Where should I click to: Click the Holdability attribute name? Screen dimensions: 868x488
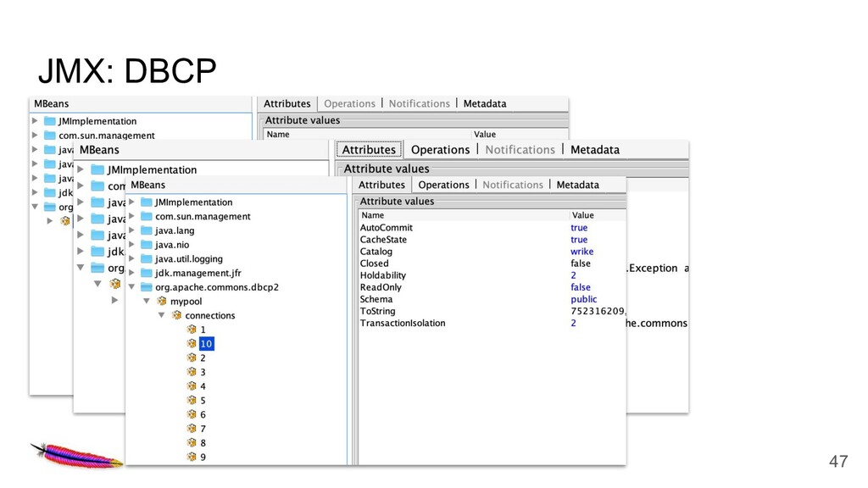tap(382, 275)
